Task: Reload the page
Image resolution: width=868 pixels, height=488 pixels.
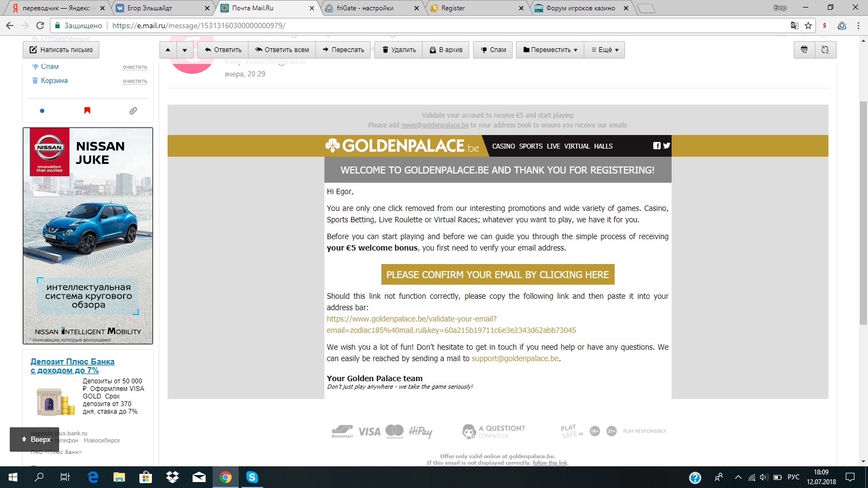Action: point(40,25)
